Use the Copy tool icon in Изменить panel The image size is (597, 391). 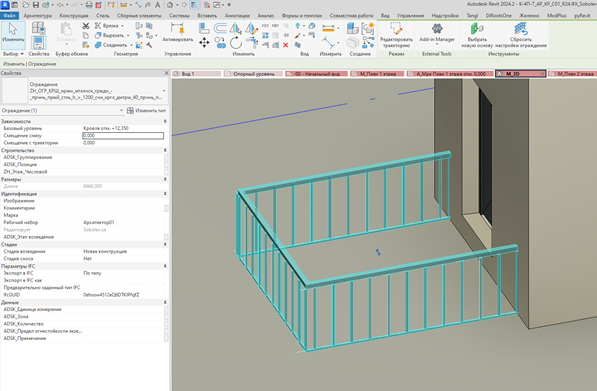click(220, 43)
